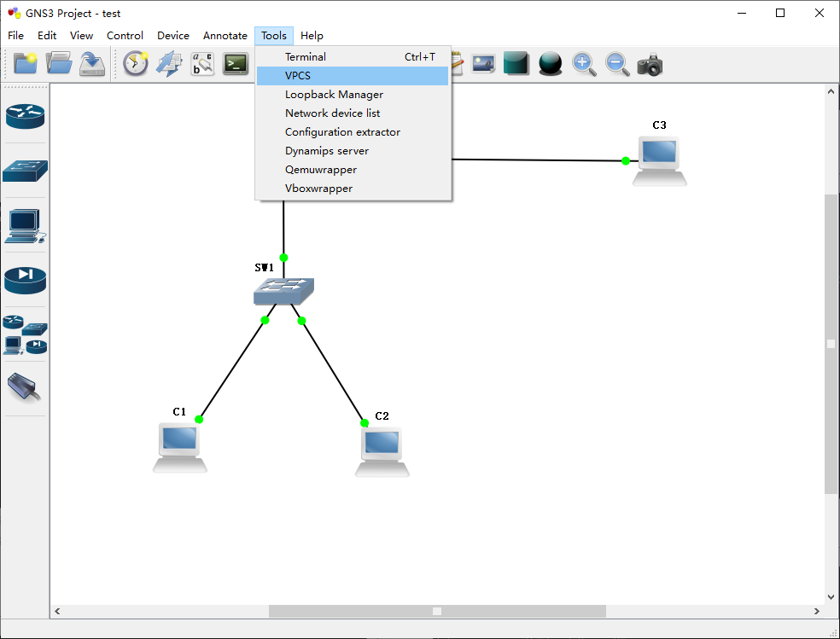The height and width of the screenshot is (639, 840).
Task: Close the open Tools menu
Action: point(274,35)
